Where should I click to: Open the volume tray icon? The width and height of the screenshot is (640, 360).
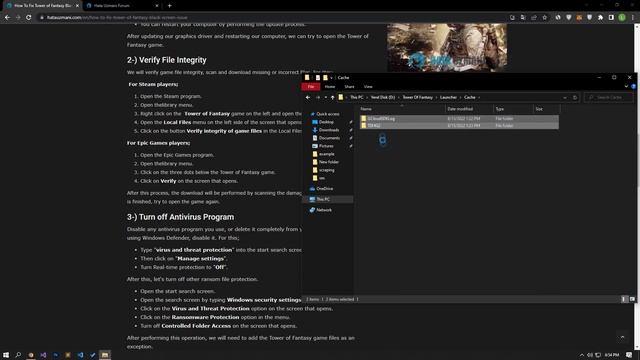pyautogui.click(x=590, y=355)
